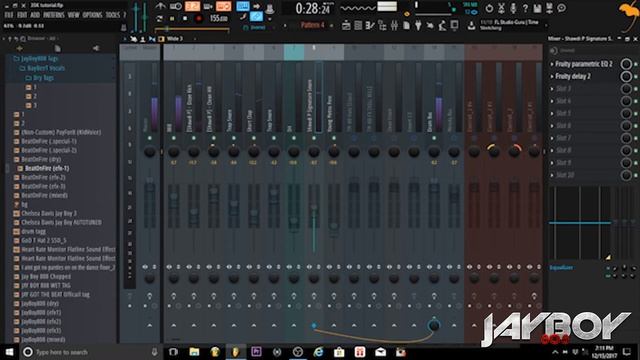Viewport: 640px width, 360px height.
Task: Open the EDIT menu
Action: [22, 15]
